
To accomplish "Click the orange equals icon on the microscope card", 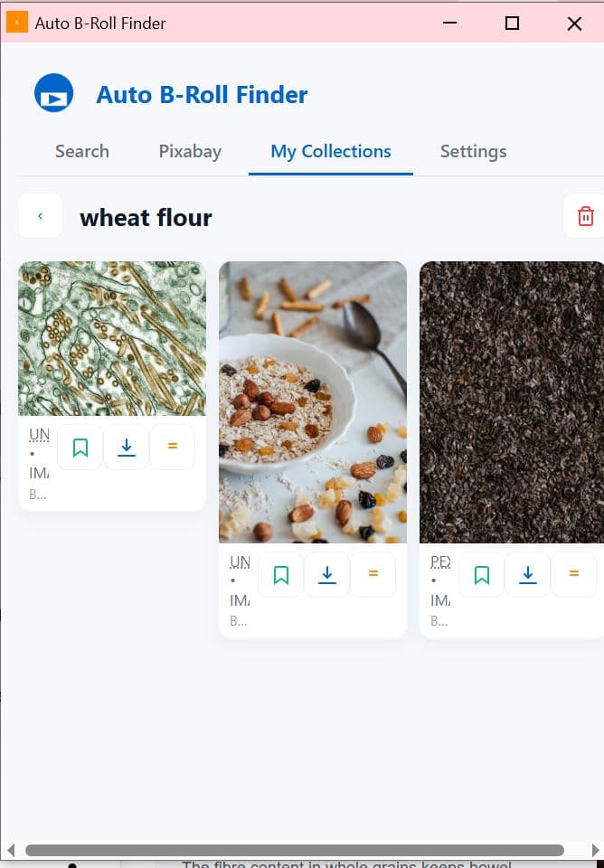I will pyautogui.click(x=172, y=448).
